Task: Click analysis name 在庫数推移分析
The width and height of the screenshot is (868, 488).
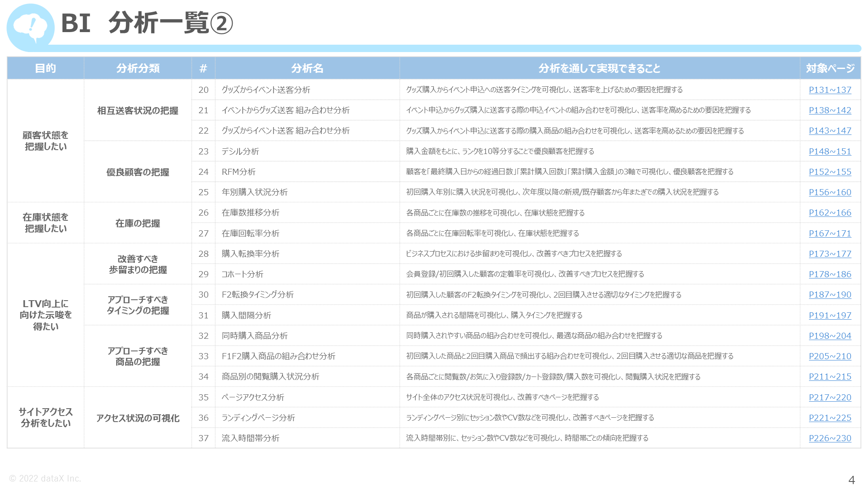Action: pos(250,213)
